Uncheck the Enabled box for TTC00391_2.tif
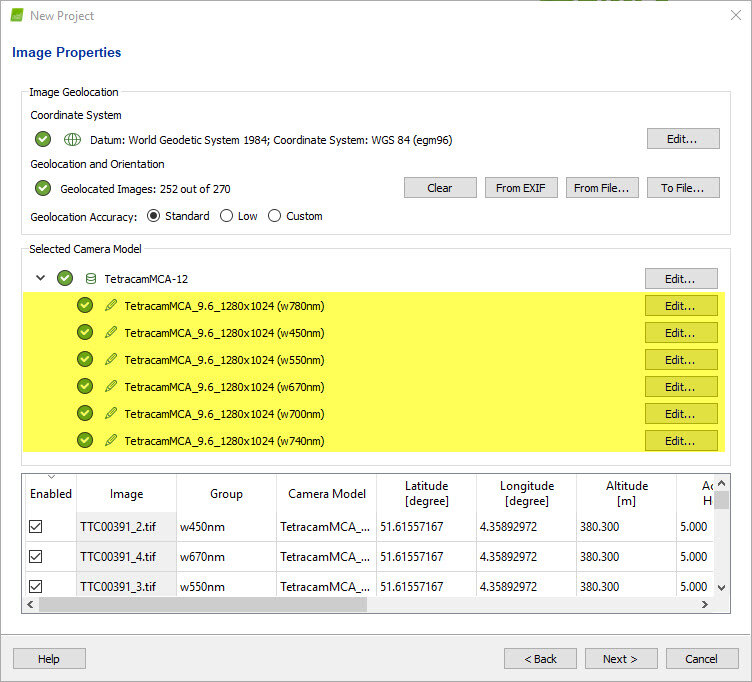 pos(36,527)
